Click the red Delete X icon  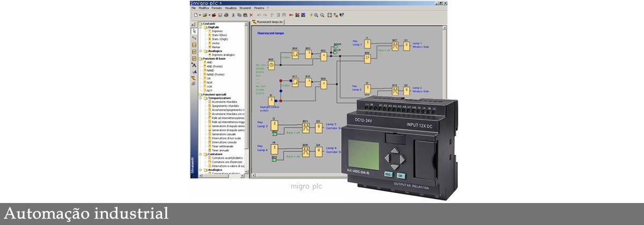pyautogui.click(x=251, y=15)
